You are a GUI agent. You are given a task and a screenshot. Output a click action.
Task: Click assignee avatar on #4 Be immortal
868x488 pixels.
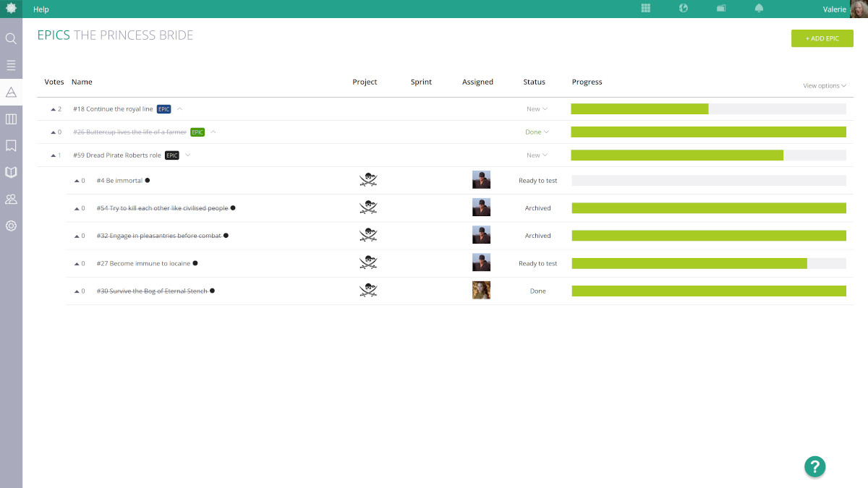coord(481,180)
